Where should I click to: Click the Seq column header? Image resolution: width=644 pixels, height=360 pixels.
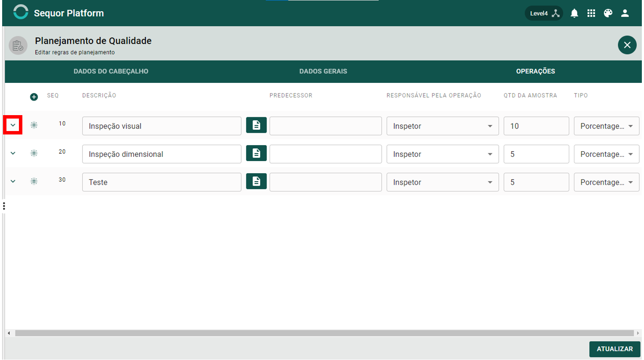coord(53,95)
